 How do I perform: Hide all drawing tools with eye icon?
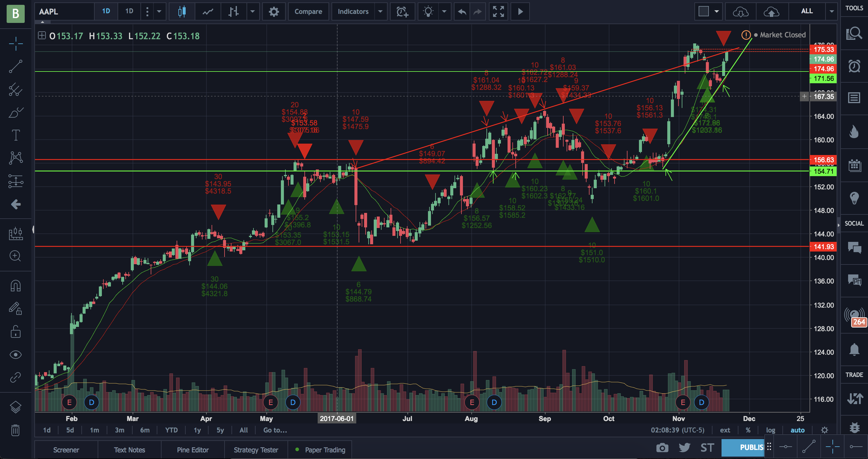(x=15, y=355)
